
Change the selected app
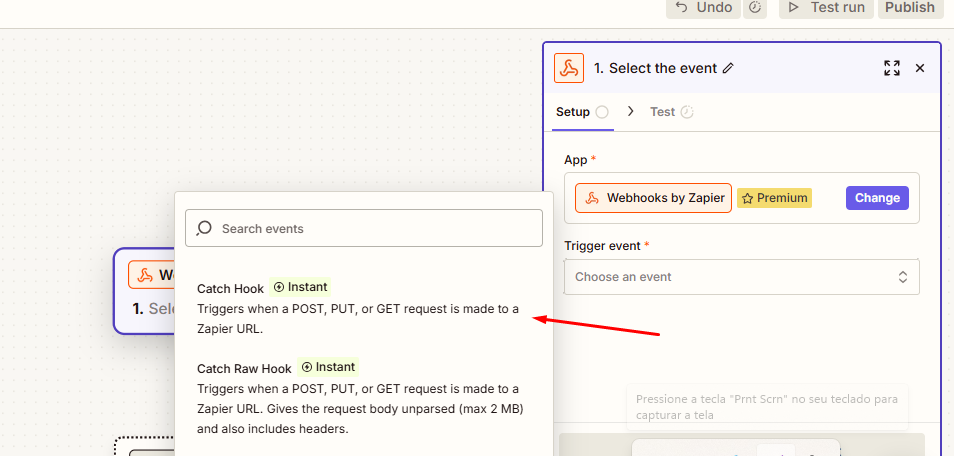tap(877, 198)
